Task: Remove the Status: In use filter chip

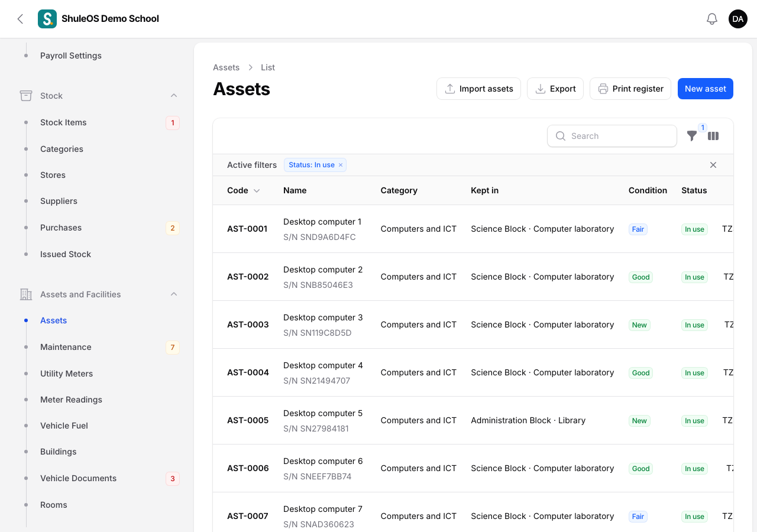Action: 341,165
